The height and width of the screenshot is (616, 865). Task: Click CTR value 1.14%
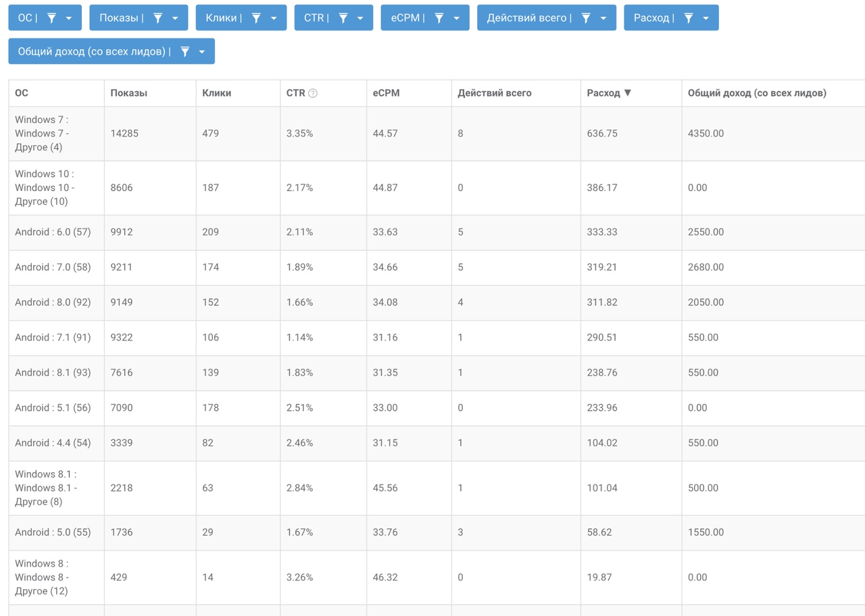click(x=299, y=337)
